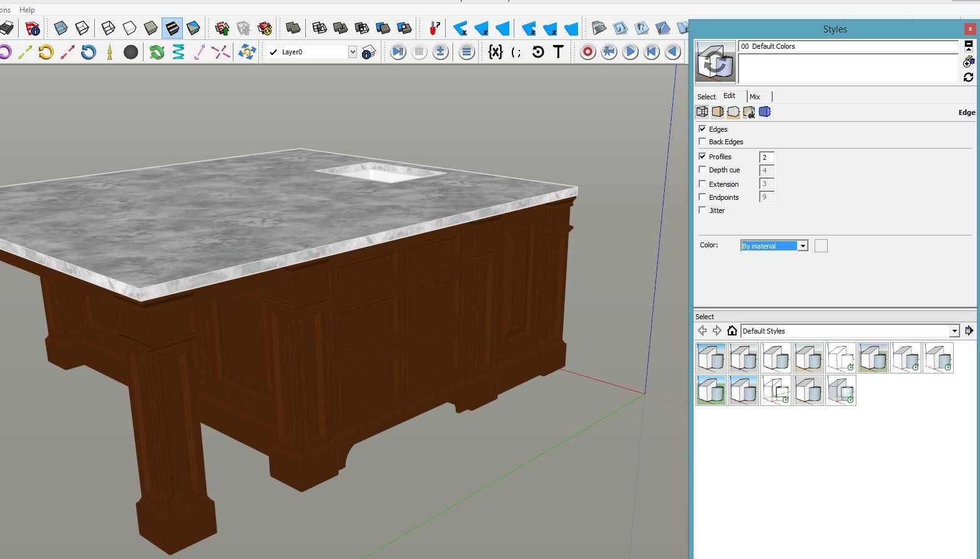Viewport: 980px width, 559px height.
Task: Switch to the Mix tab
Action: (x=755, y=97)
